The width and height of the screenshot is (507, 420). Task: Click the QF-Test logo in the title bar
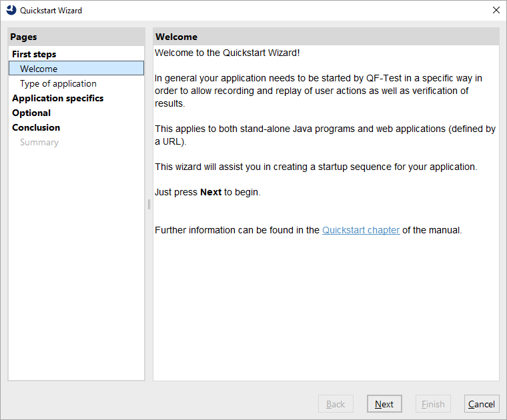(11, 11)
